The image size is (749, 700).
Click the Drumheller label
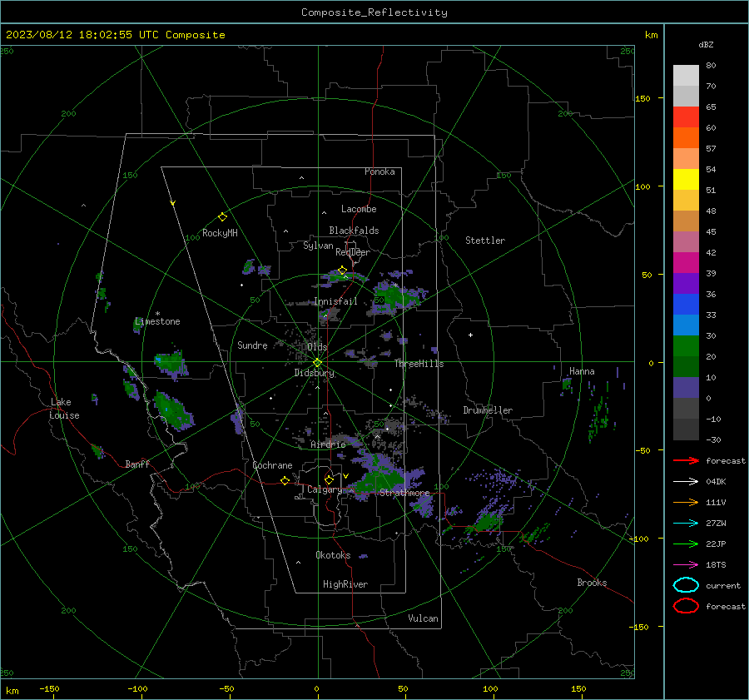pos(488,410)
